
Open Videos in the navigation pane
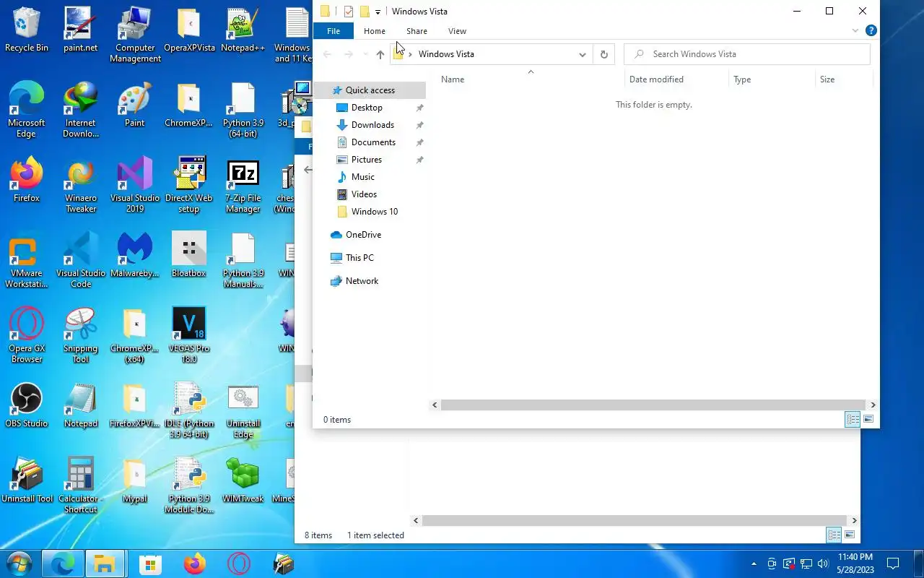[364, 194]
